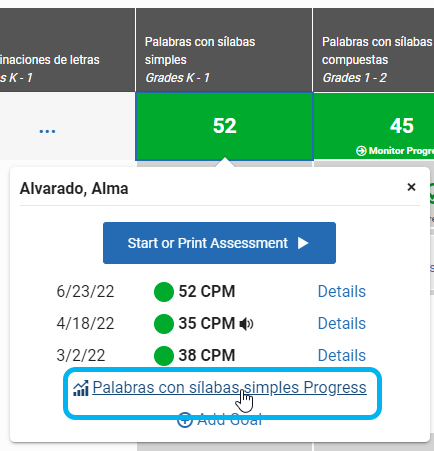The height and width of the screenshot is (451, 434).
Task: Close the Alvarado, Alma popup
Action: 411,187
